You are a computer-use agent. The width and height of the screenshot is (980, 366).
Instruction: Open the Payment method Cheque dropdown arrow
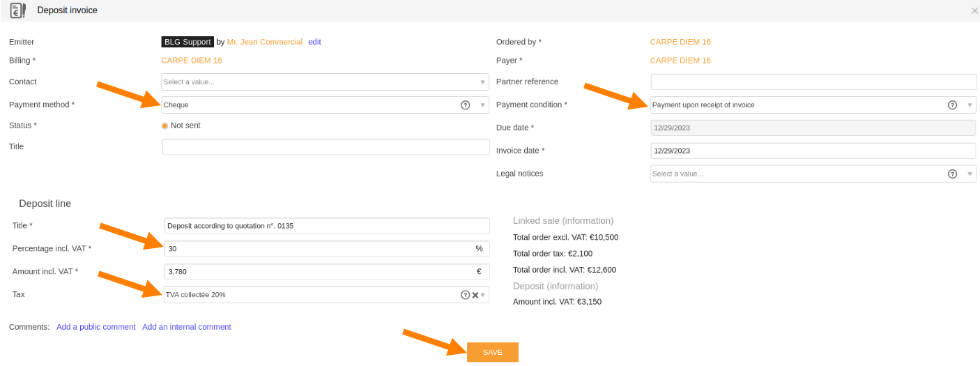(482, 105)
